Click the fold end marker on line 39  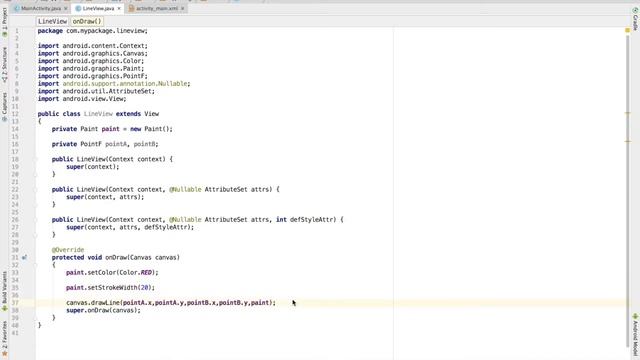(x=36, y=318)
